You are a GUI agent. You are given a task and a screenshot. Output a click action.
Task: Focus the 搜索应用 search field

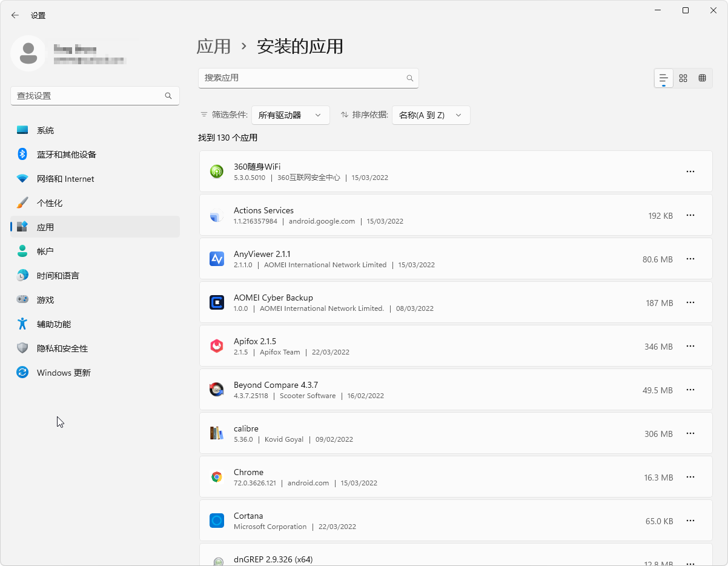(308, 78)
